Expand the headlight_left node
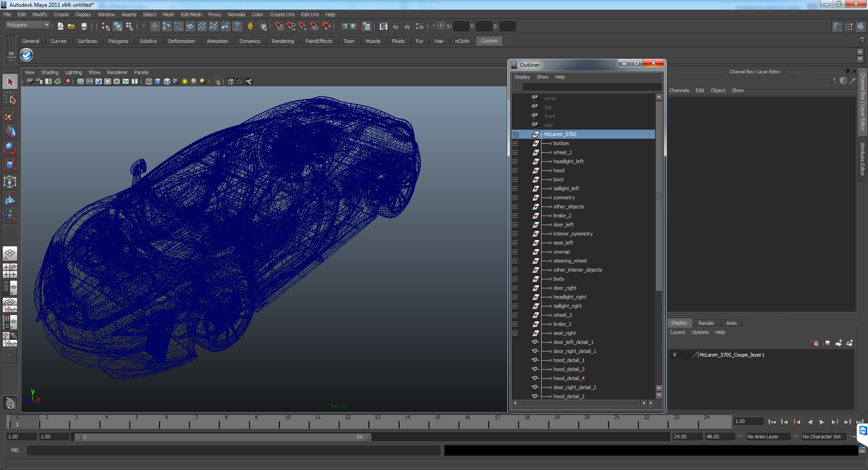Viewport: 868px width, 470px height. pos(515,161)
